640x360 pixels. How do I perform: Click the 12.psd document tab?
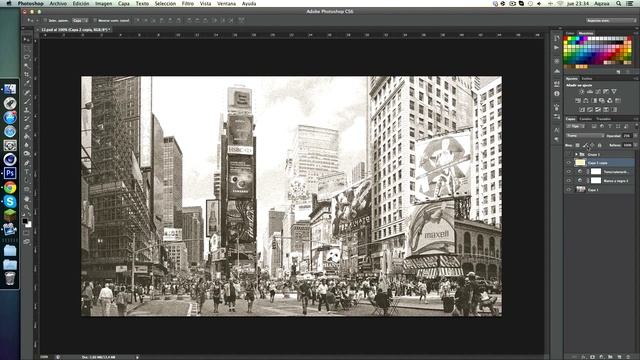(75, 30)
